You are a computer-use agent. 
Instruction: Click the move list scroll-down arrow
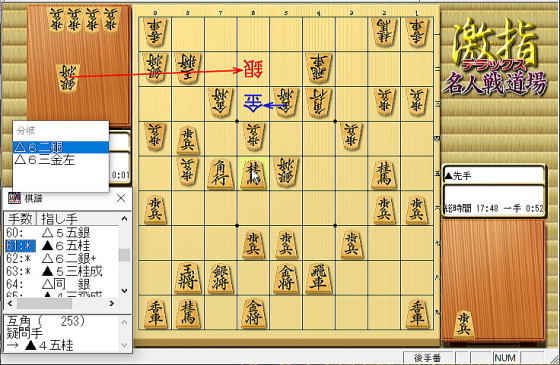click(x=124, y=291)
